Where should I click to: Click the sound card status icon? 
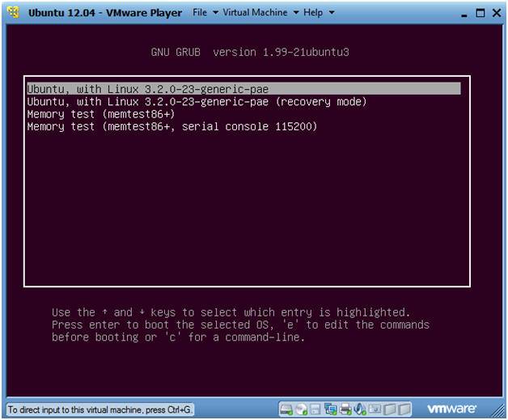(x=360, y=409)
